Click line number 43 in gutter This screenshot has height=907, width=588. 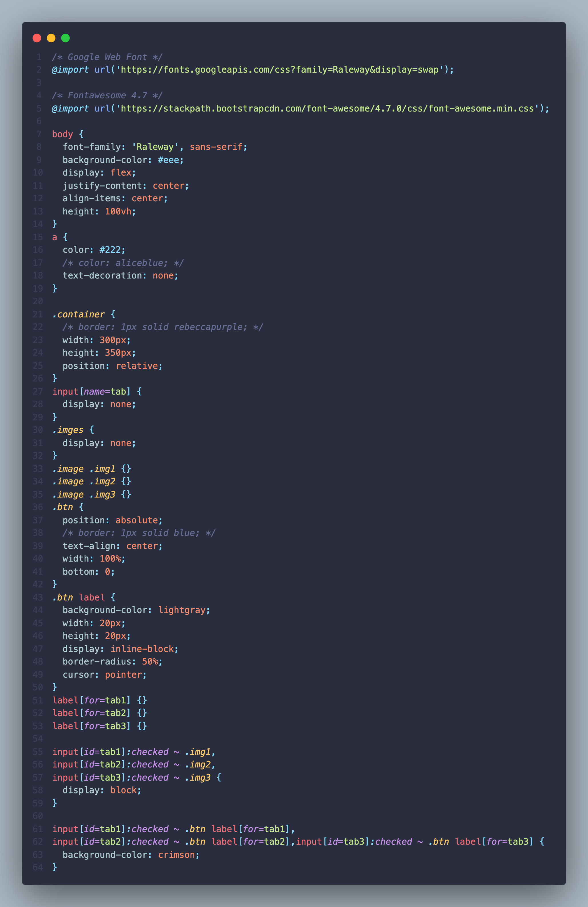click(x=38, y=597)
